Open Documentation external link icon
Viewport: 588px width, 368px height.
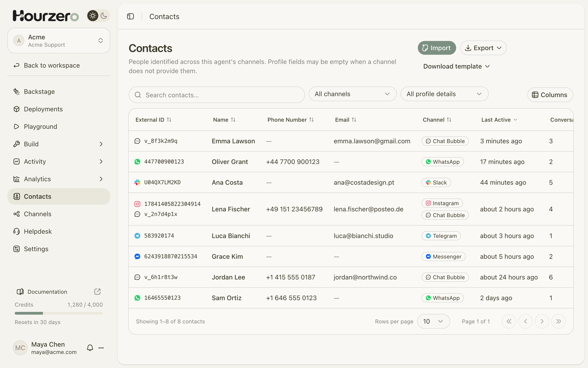click(97, 292)
